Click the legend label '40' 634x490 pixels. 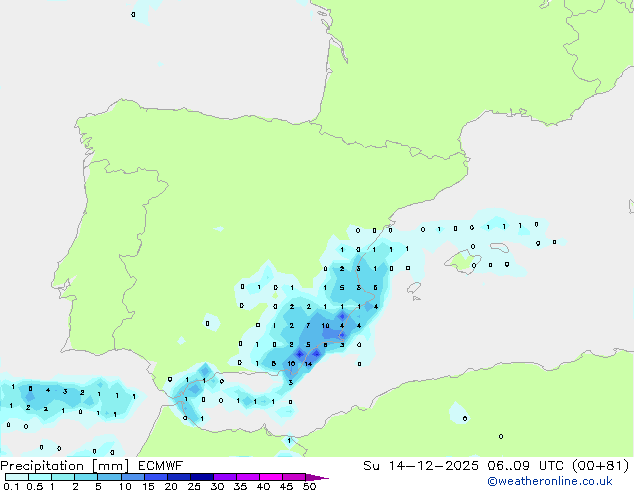click(263, 486)
